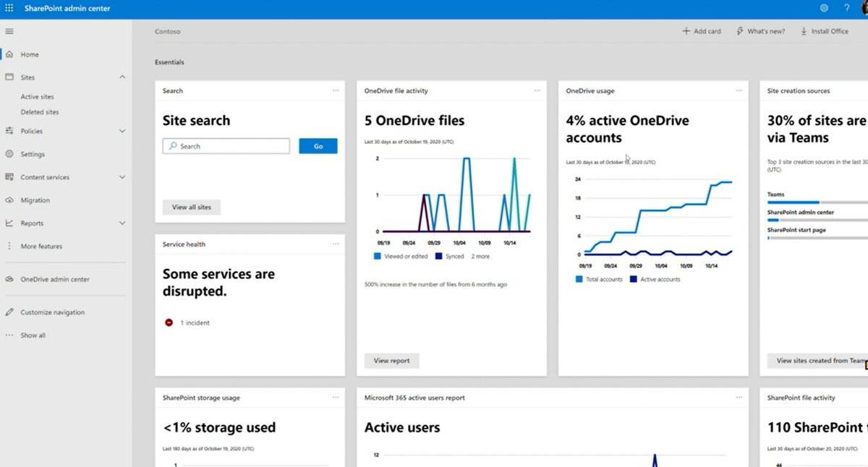Click the Contoso tenant name
The height and width of the screenshot is (467, 868).
click(167, 31)
